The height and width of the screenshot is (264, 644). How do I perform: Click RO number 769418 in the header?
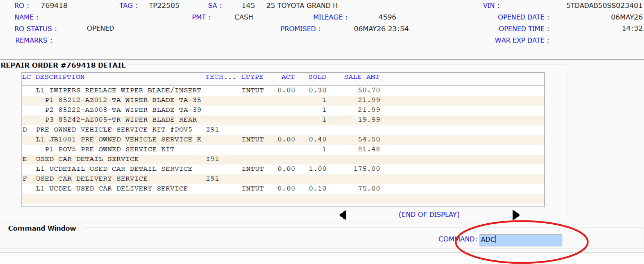[54, 6]
